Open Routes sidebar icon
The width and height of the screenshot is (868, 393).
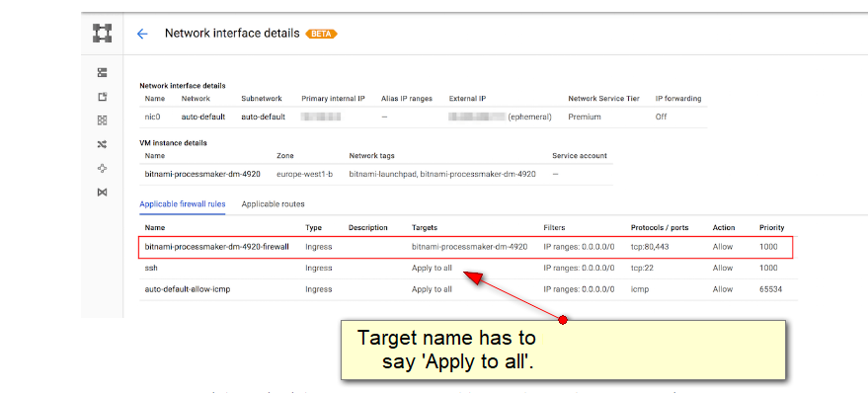pos(102,144)
